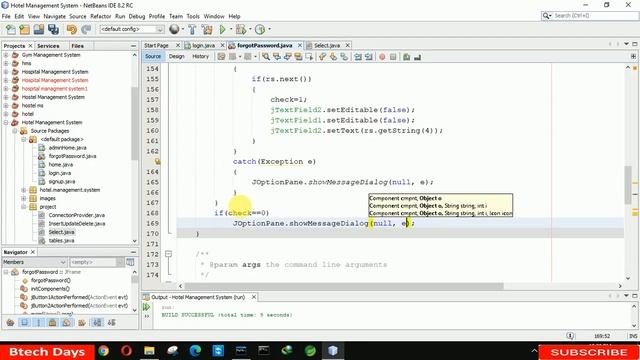Click the Profile Project clock icon

pos(260,29)
